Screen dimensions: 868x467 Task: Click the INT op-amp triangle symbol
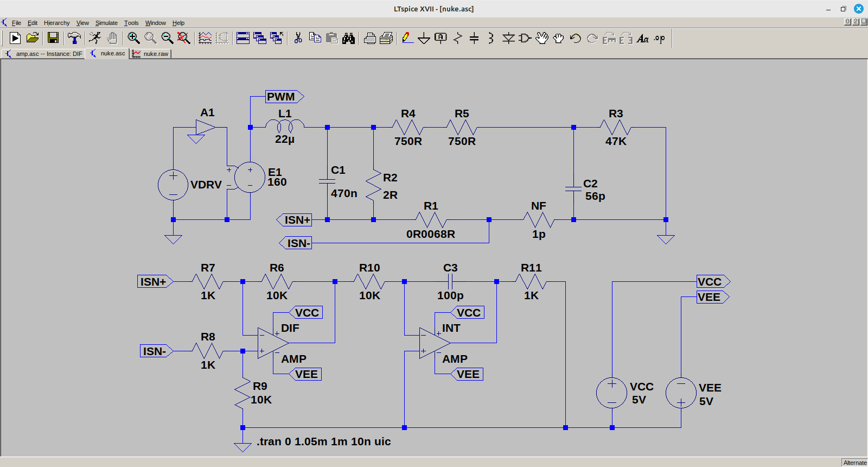click(435, 343)
